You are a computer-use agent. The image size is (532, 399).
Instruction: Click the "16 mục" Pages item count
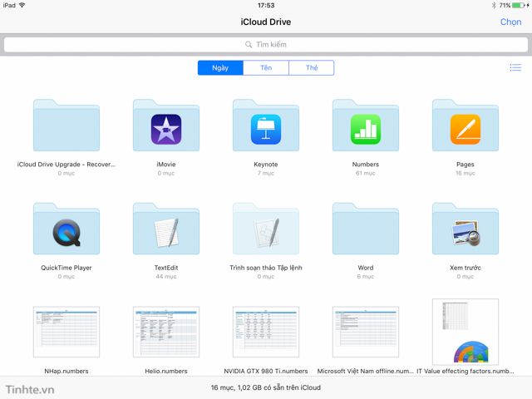(x=465, y=174)
